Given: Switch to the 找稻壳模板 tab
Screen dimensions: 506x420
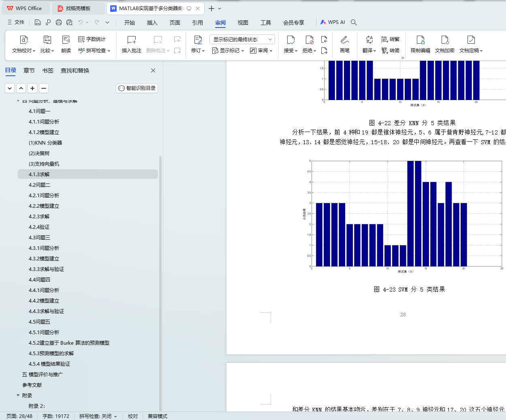Looking at the screenshot, I should pos(79,8).
